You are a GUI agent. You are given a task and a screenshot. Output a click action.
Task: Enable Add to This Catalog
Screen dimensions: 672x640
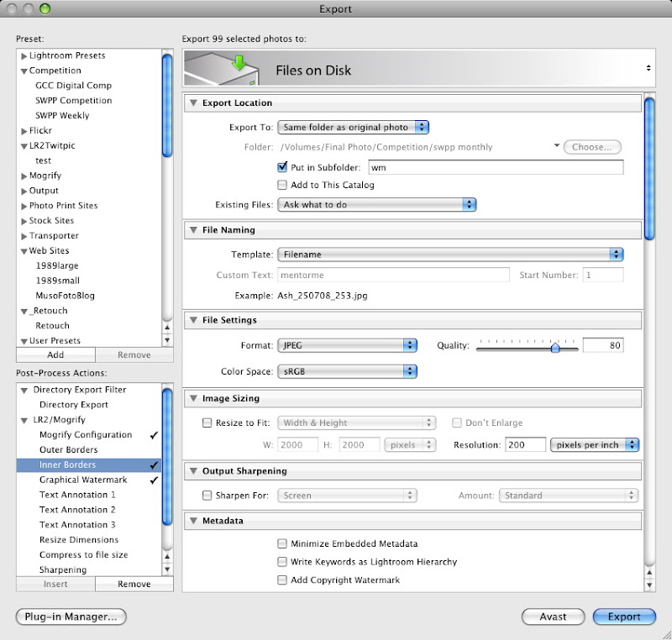tap(282, 185)
